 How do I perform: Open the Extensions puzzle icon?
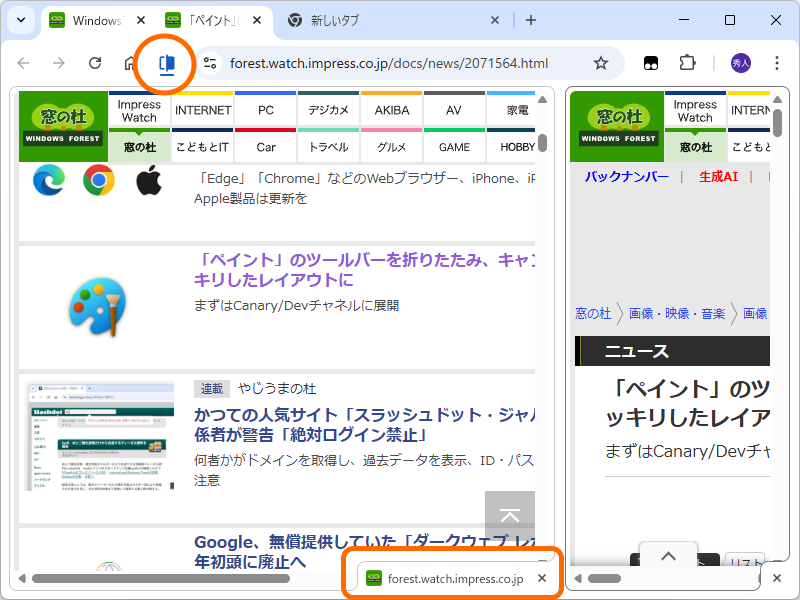687,62
